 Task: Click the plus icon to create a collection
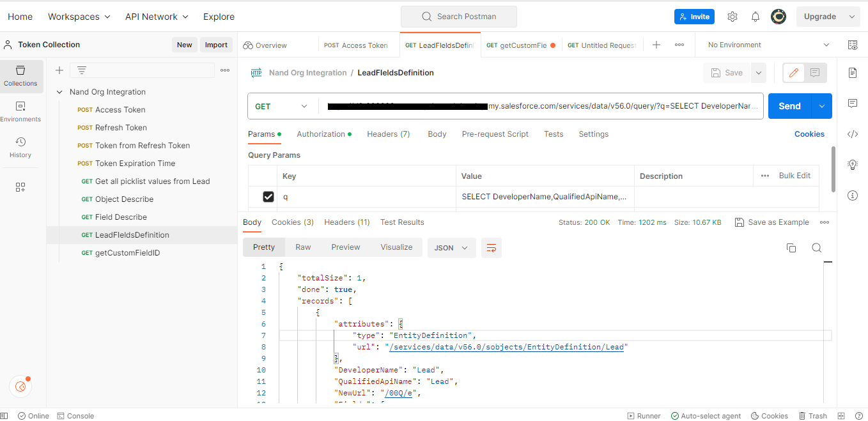click(x=59, y=70)
